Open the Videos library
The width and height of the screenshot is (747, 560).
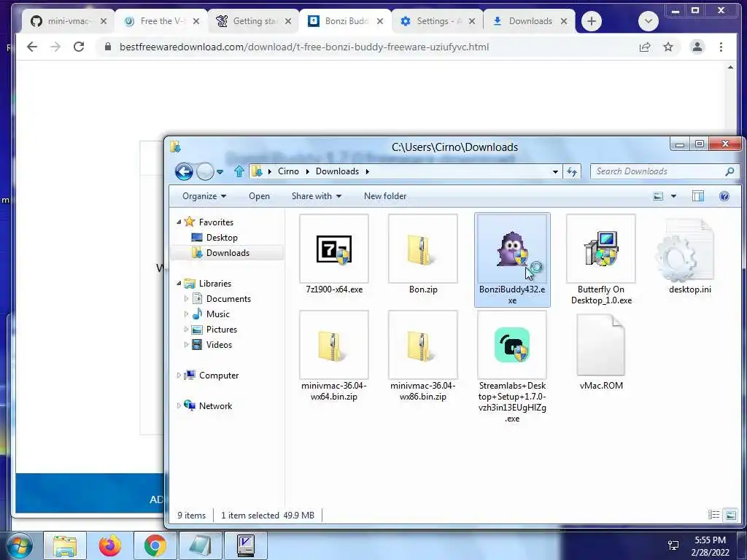(219, 345)
